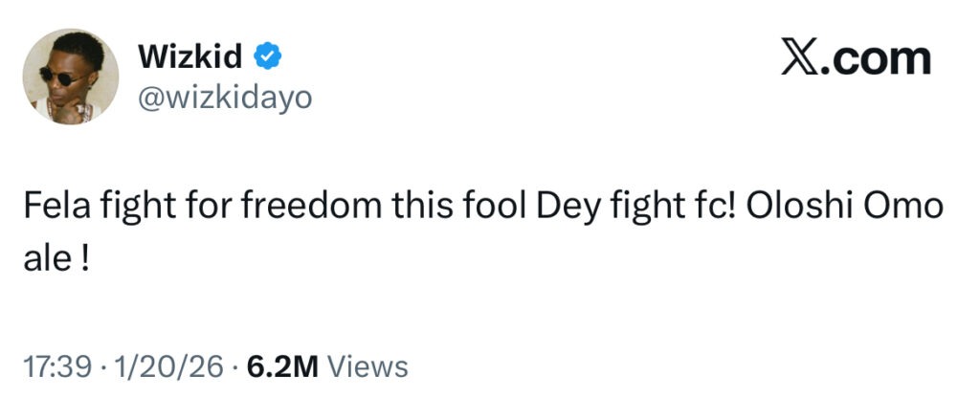Open the @wizkidayo handle link
The width and height of the screenshot is (980, 397).
tap(225, 98)
